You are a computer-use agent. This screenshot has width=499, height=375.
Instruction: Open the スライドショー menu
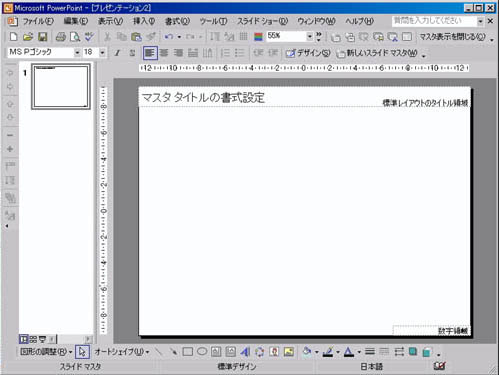(262, 21)
